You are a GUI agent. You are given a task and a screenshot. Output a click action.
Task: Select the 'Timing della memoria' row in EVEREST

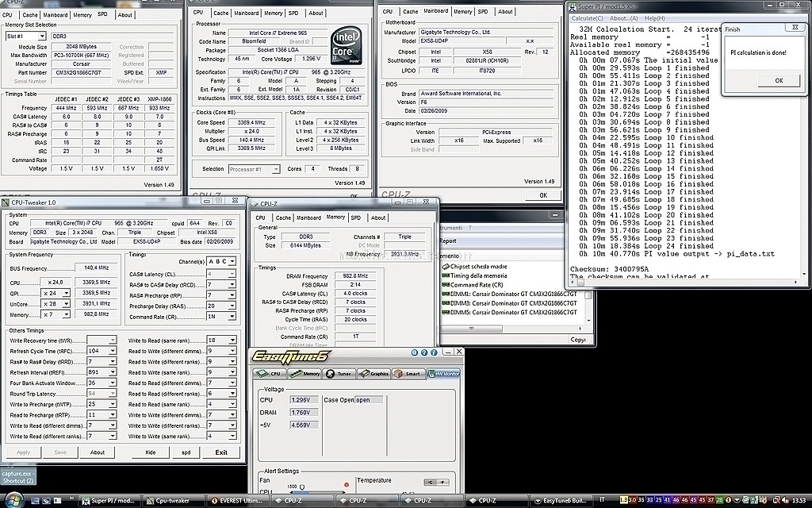[474, 275]
